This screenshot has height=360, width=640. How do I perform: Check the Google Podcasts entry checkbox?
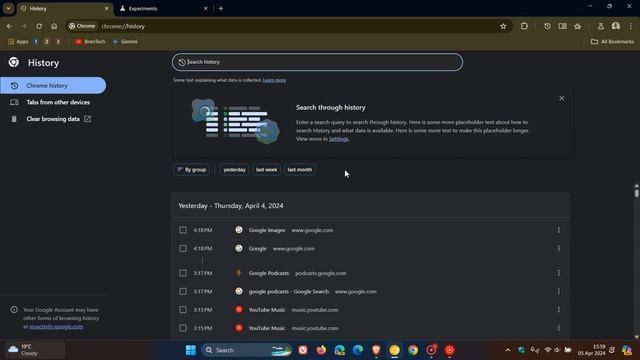click(183, 273)
